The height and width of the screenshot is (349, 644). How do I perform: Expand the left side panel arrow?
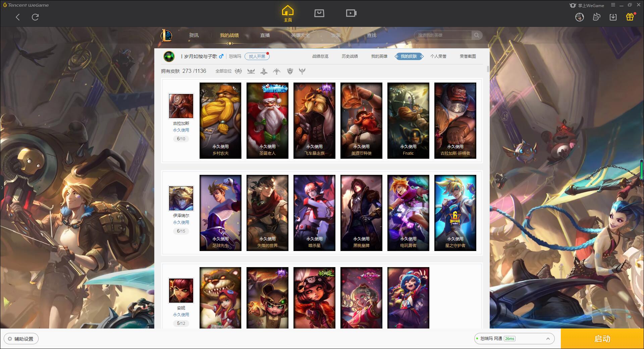pyautogui.click(x=2, y=187)
